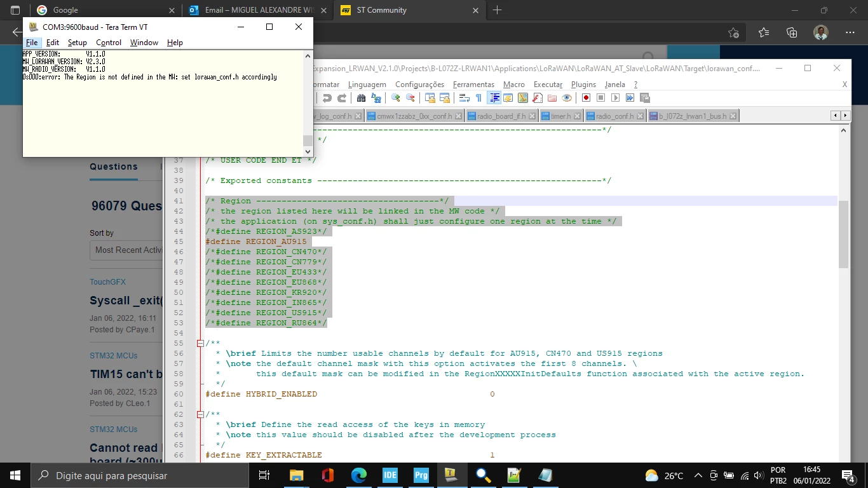Screen dimensions: 868x488
Task: Toggle synchronized horizontal scrolling icon
Action: 445,98
